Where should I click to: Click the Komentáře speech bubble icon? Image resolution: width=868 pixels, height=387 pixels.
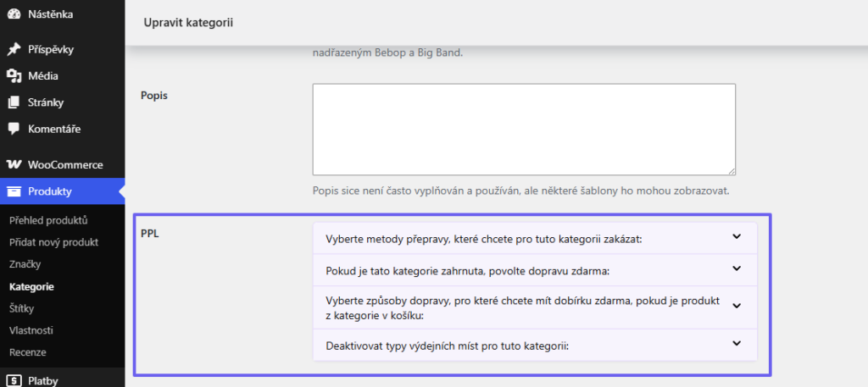point(14,130)
